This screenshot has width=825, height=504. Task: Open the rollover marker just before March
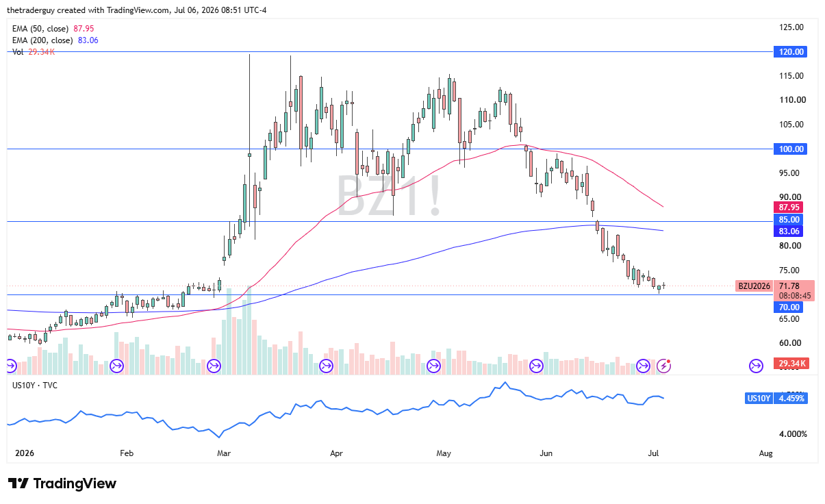tap(214, 366)
